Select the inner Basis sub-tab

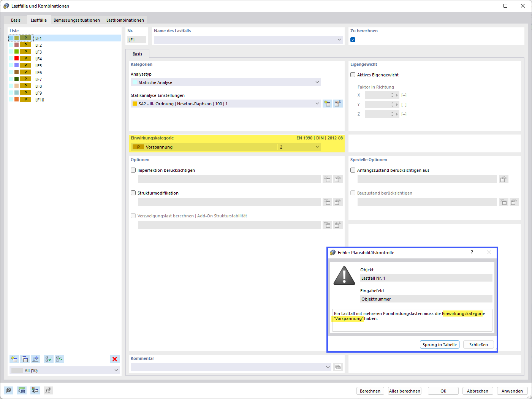click(137, 54)
